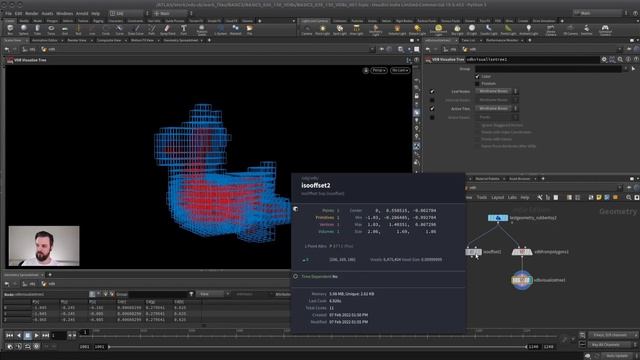This screenshot has width=640, height=360.
Task: Select the Torus shelf tool
Action: click(x=51, y=29)
